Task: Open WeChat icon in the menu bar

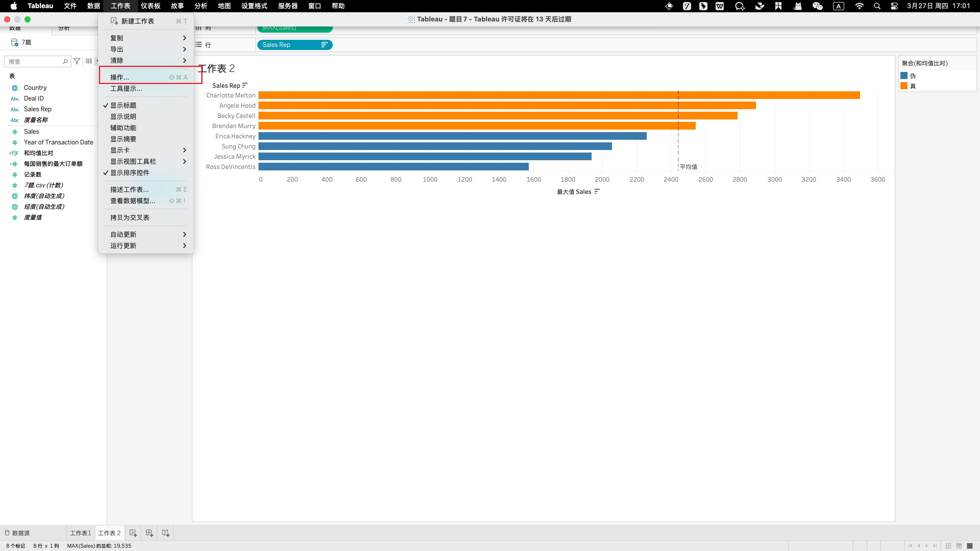Action: pos(817,6)
